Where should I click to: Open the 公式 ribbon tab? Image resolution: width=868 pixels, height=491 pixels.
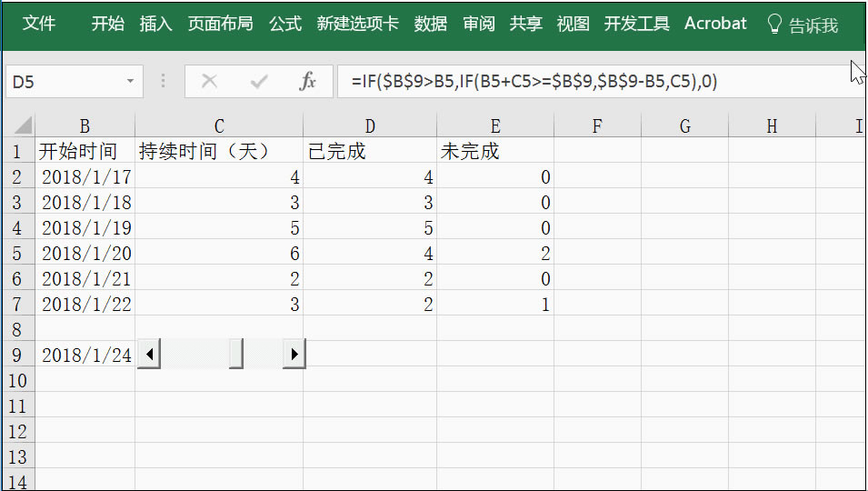click(x=285, y=24)
